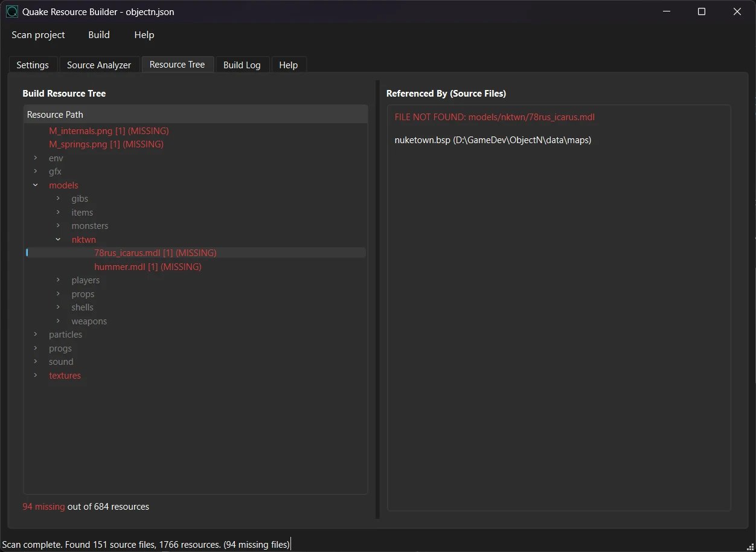Select the particles folder label
The height and width of the screenshot is (552, 756).
[x=65, y=335]
